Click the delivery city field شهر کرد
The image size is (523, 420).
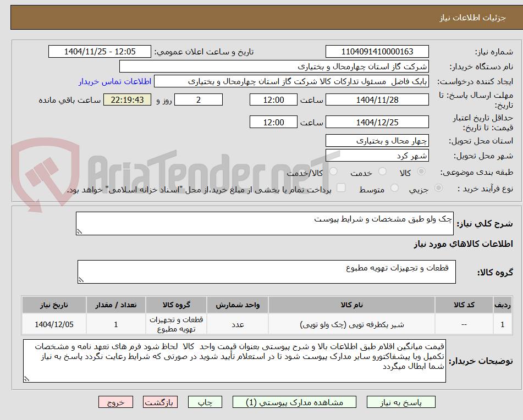click(x=377, y=156)
